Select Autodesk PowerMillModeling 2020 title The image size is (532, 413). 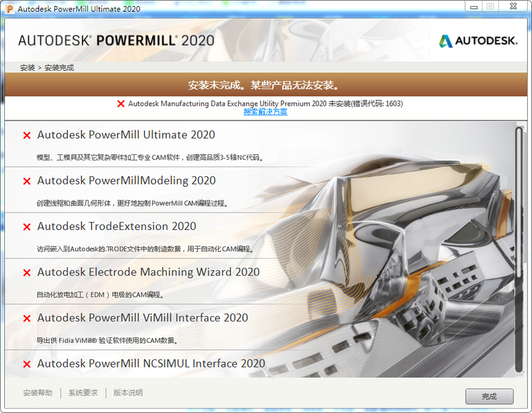126,180
